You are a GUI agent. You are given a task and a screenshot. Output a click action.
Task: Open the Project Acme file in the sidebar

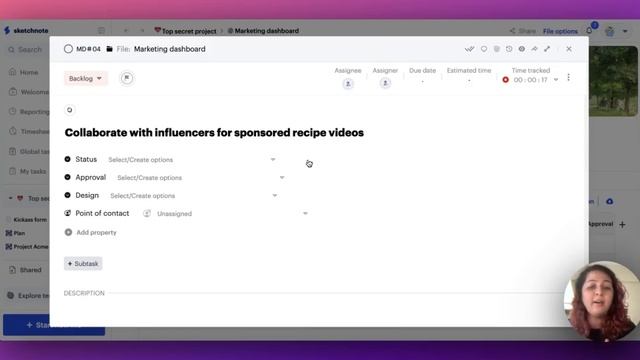pos(27,247)
